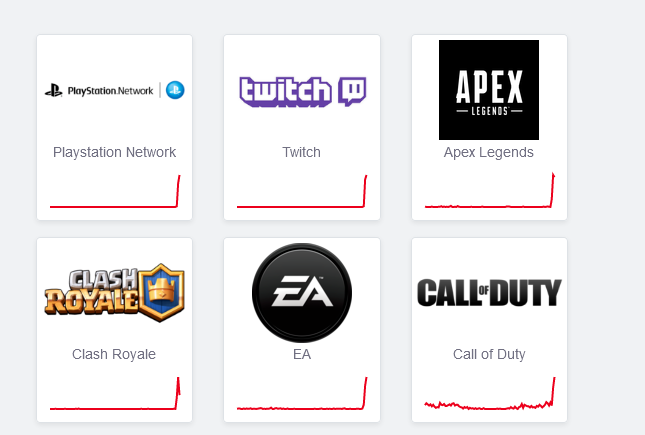This screenshot has width=645, height=435.
Task: Open the Twitch text label link
Action: [302, 152]
